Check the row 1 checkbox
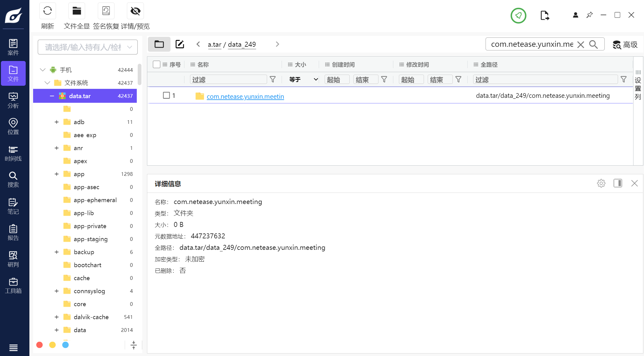This screenshot has height=356, width=644. (x=166, y=95)
